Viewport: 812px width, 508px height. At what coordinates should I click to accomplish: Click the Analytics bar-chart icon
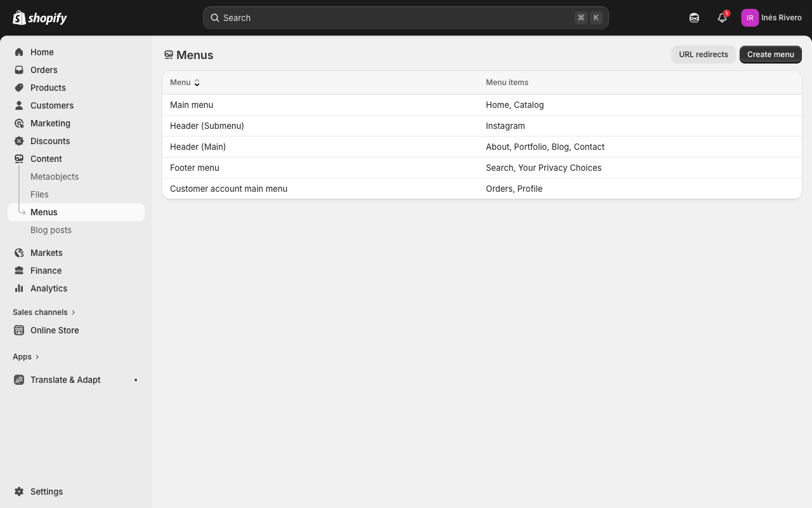[19, 288]
